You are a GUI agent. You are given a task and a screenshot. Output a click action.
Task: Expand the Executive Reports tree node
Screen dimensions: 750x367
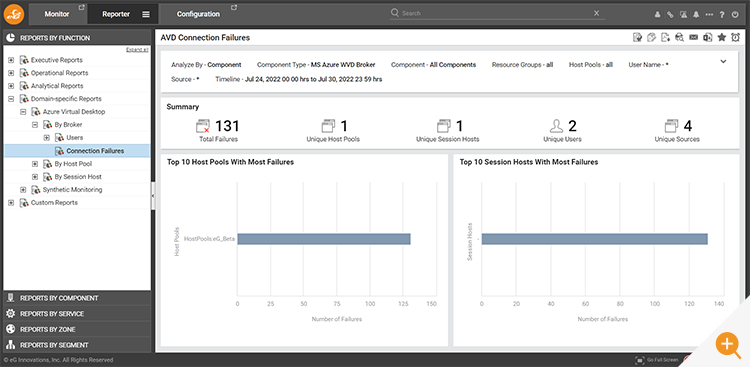coord(11,60)
